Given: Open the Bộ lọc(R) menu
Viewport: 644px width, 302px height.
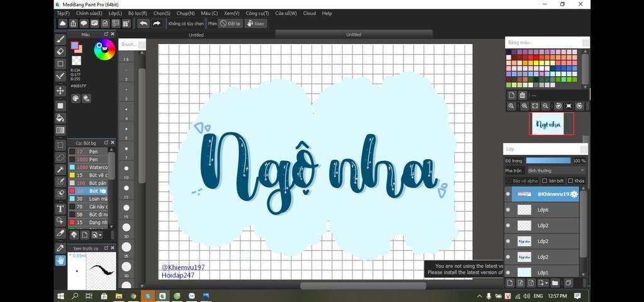Looking at the screenshot, I should tap(138, 13).
